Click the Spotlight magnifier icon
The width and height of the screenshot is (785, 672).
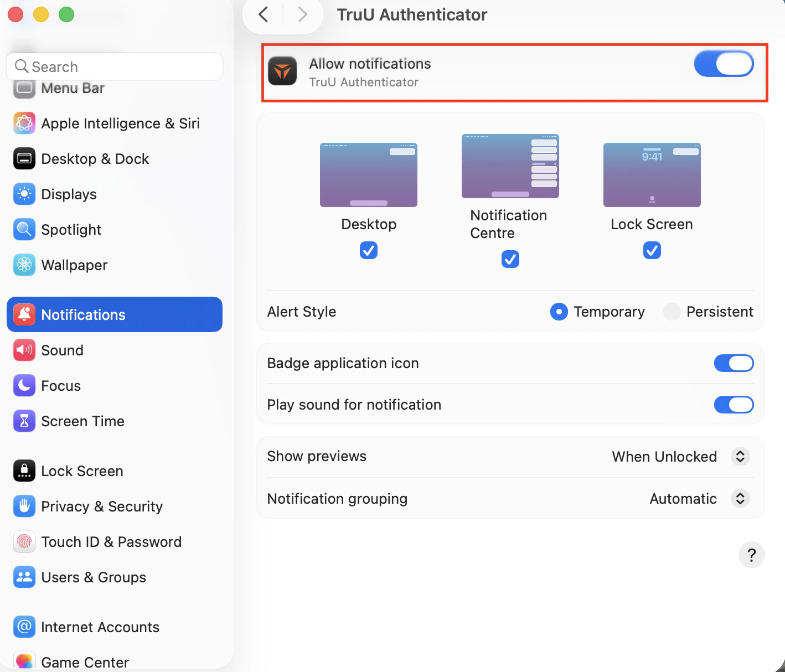[24, 230]
